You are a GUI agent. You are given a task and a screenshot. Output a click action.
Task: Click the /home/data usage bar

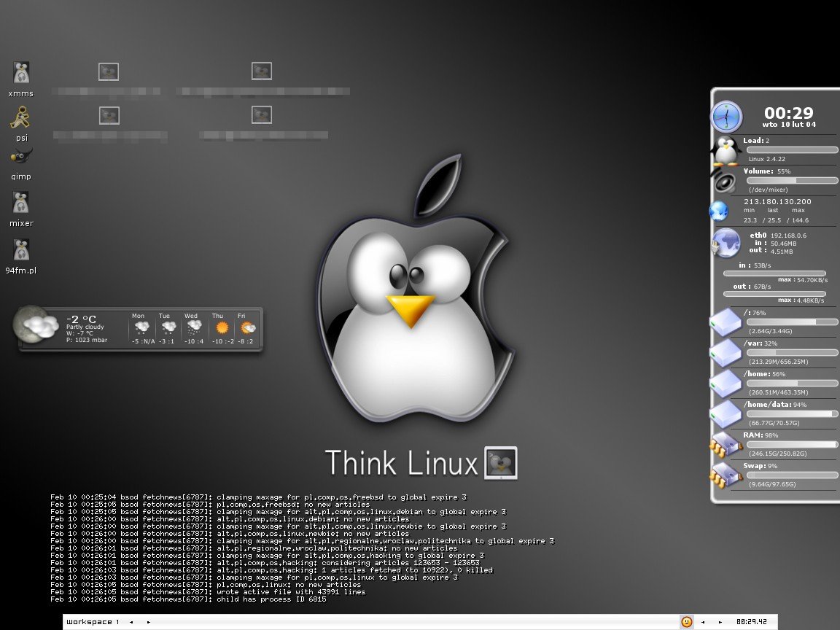[792, 414]
